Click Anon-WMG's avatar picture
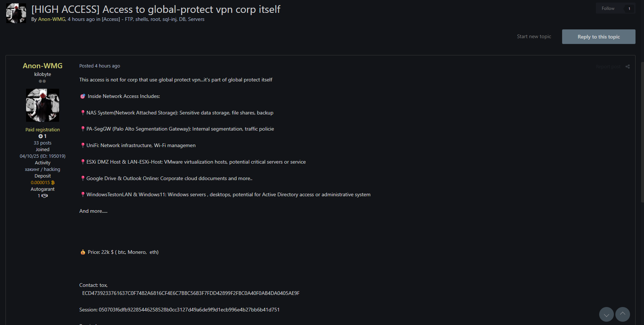The height and width of the screenshot is (325, 644). 42,105
